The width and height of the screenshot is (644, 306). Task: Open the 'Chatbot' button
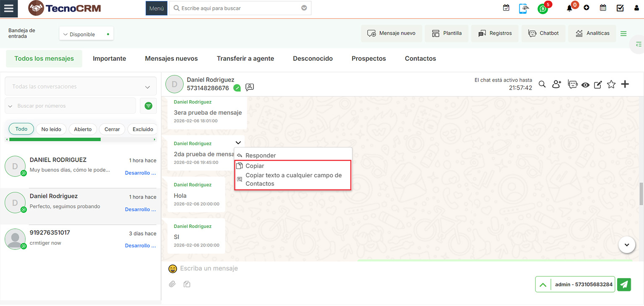point(543,34)
